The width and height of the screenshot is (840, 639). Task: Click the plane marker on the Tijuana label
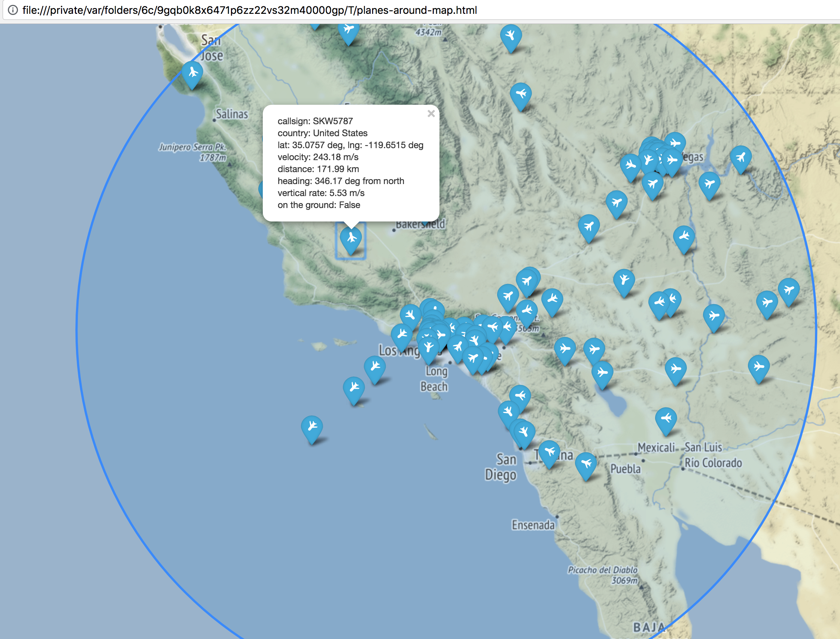pyautogui.click(x=549, y=453)
